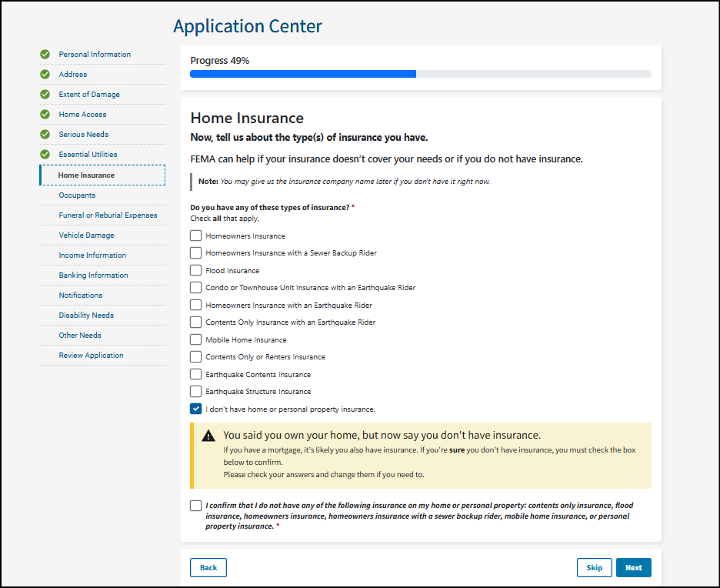
Task: Click green checkmark icon beside Personal Information
Action: tap(45, 55)
